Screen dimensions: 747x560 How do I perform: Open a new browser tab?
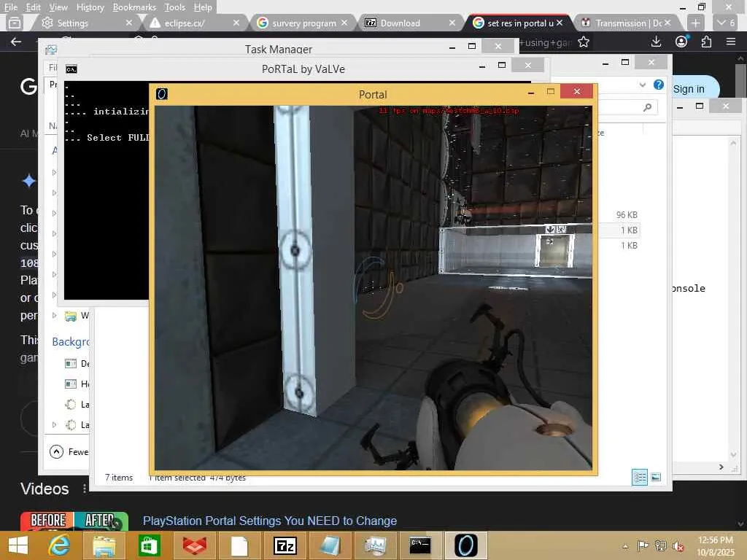click(695, 23)
